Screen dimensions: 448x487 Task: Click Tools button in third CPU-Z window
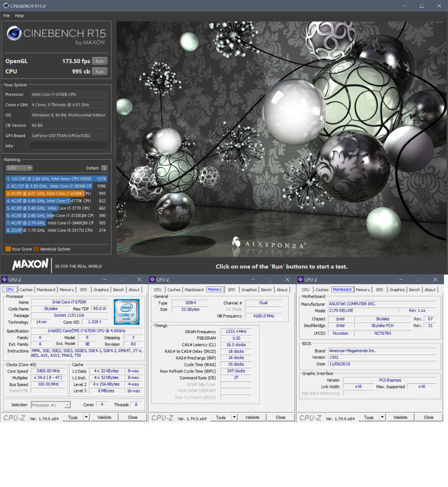coord(369,418)
